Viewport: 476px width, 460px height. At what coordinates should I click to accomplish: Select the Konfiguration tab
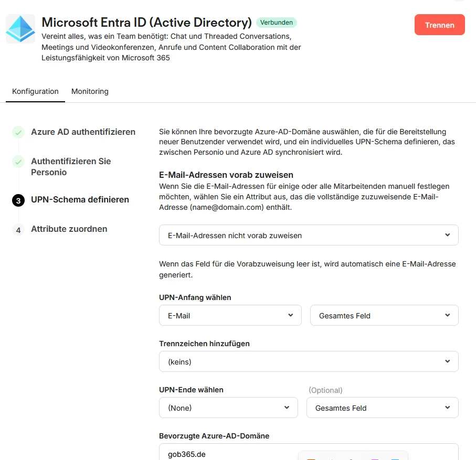(x=35, y=91)
